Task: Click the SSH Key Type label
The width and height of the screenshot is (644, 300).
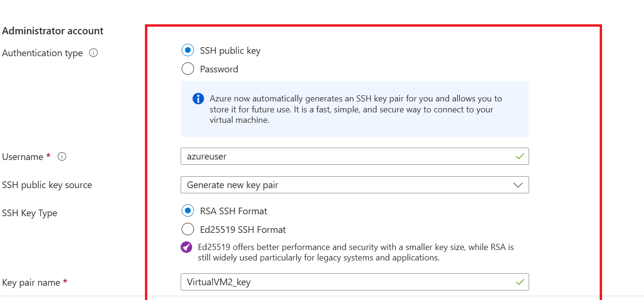Action: pyautogui.click(x=30, y=213)
